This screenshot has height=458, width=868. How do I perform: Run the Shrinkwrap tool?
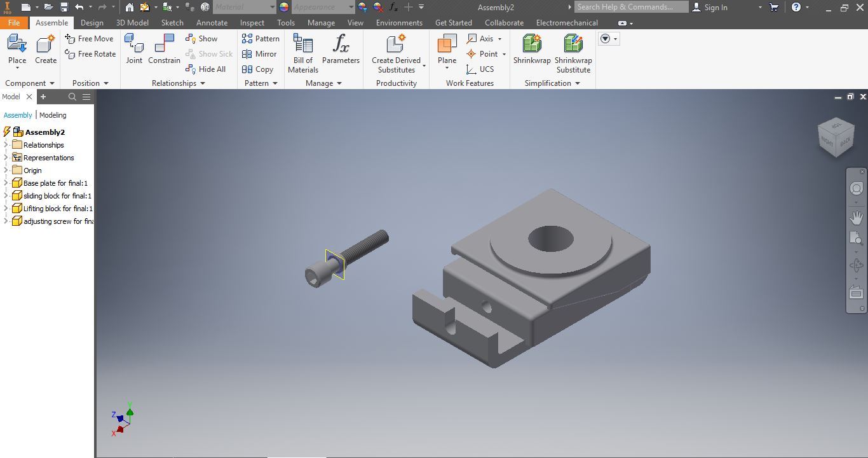point(532,50)
